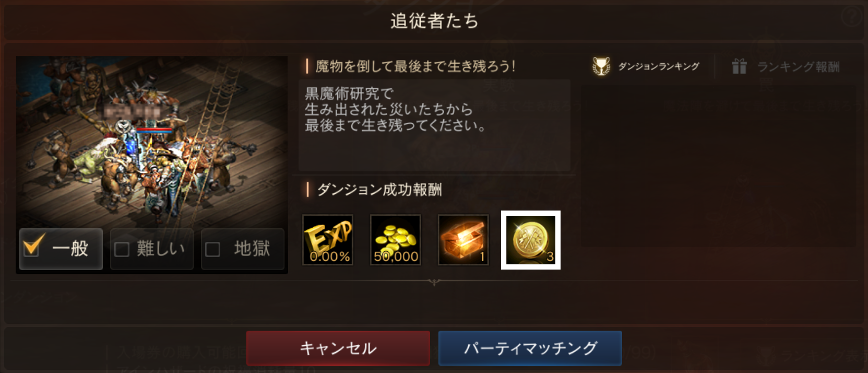Select the 50,000 gold coins reward icon
The image size is (868, 373).
[x=395, y=240]
